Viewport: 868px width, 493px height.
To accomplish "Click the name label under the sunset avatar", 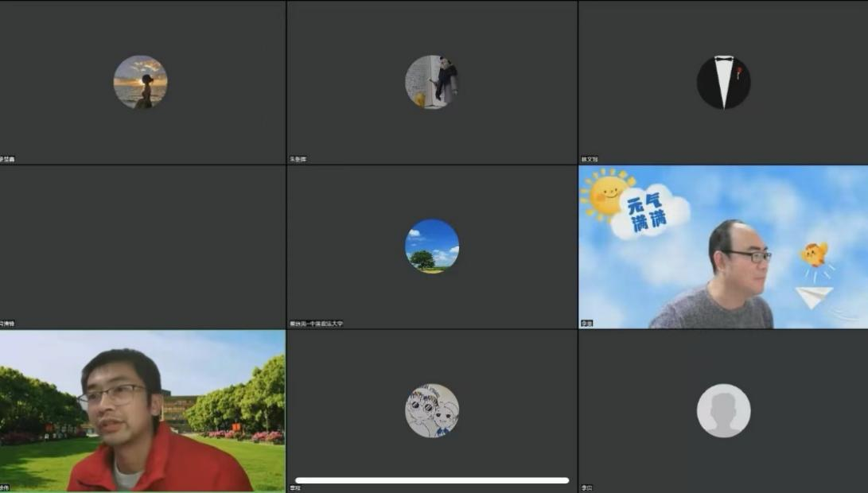I will [x=7, y=160].
